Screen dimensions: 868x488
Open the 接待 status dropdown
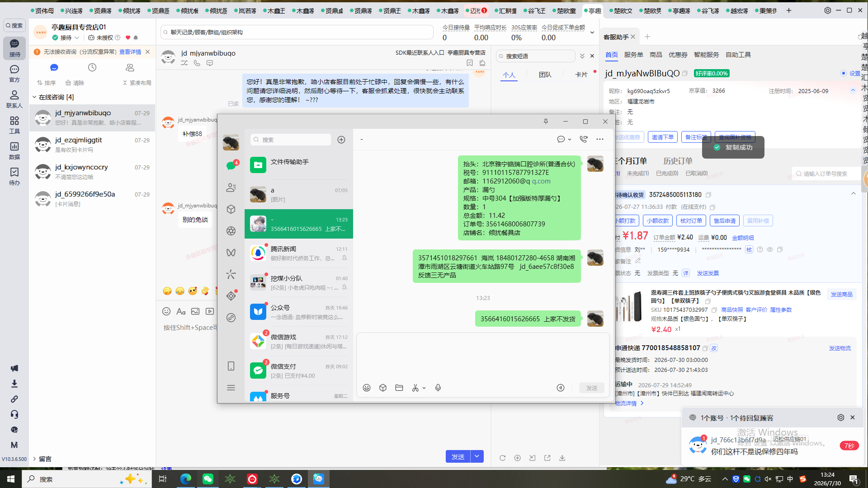(66, 38)
